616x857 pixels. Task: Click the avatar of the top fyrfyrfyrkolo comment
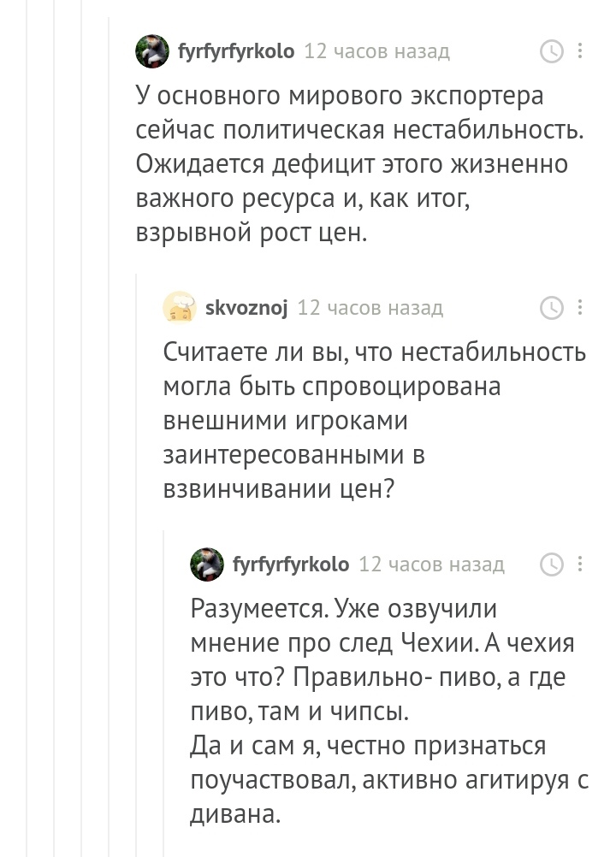[x=152, y=51]
